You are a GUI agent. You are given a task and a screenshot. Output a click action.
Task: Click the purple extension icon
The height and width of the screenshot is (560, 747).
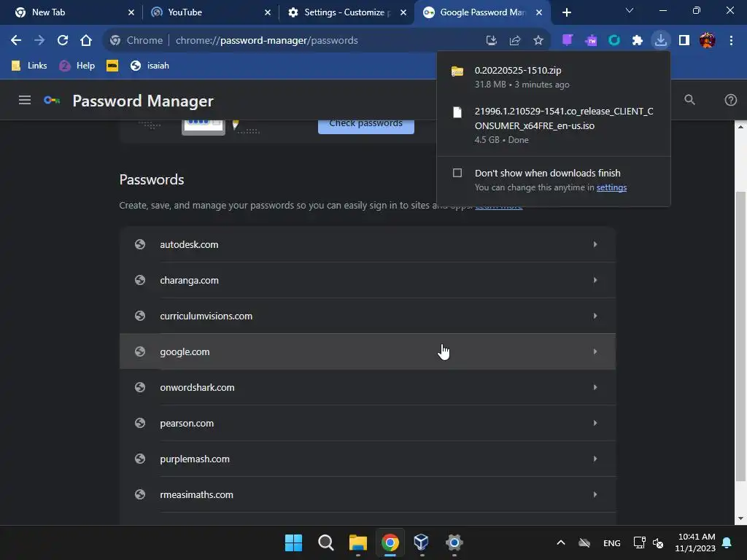(567, 40)
